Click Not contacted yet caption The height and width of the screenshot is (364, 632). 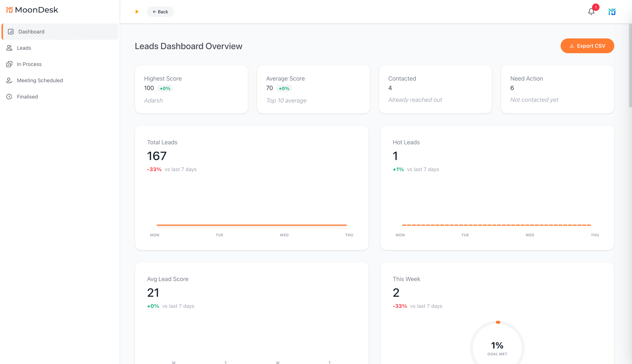point(534,100)
